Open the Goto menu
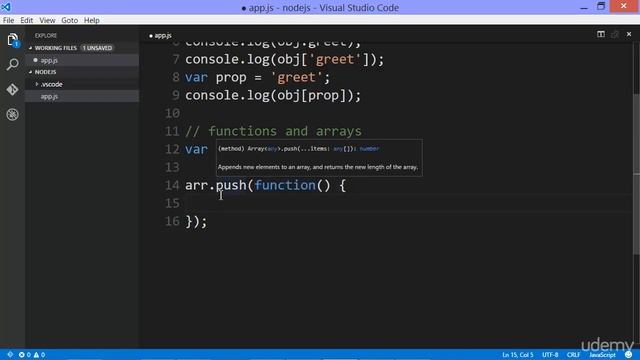The width and height of the screenshot is (640, 360). tap(69, 20)
